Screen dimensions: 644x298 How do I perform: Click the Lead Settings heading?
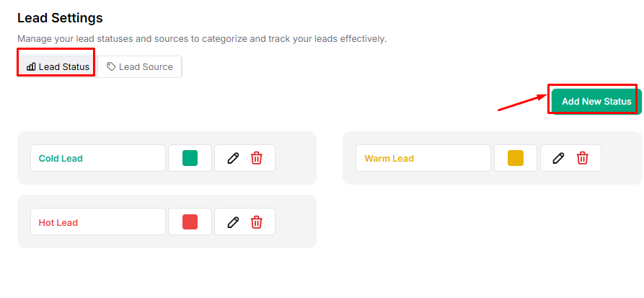60,18
